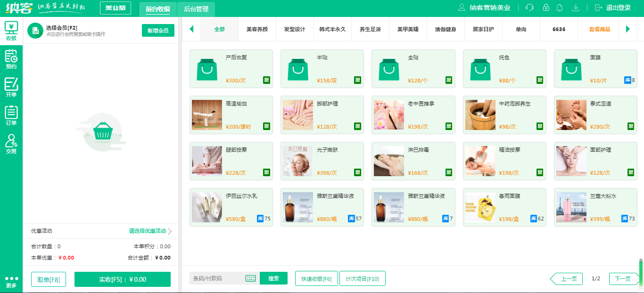
Task: Select the 开单 billing sidebar icon
Action: click(10, 86)
